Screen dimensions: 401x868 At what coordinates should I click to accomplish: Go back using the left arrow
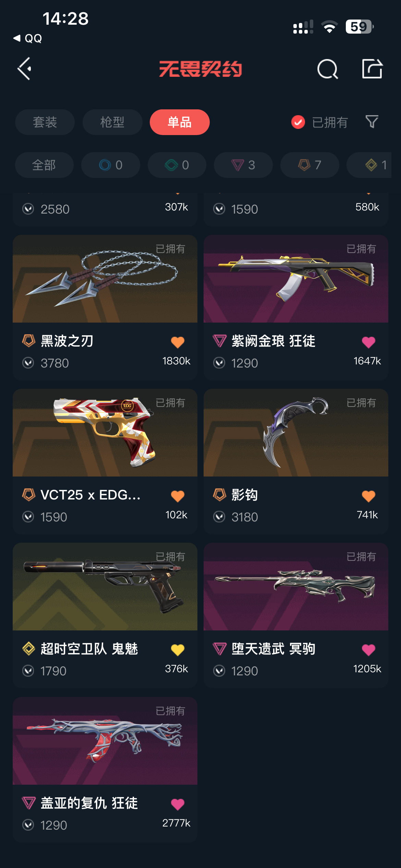(x=24, y=69)
